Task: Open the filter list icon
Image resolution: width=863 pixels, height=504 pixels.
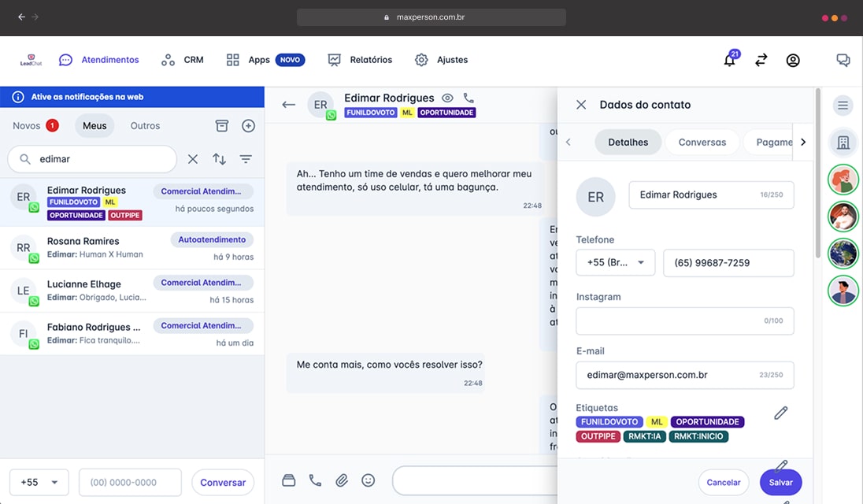Action: pyautogui.click(x=246, y=159)
